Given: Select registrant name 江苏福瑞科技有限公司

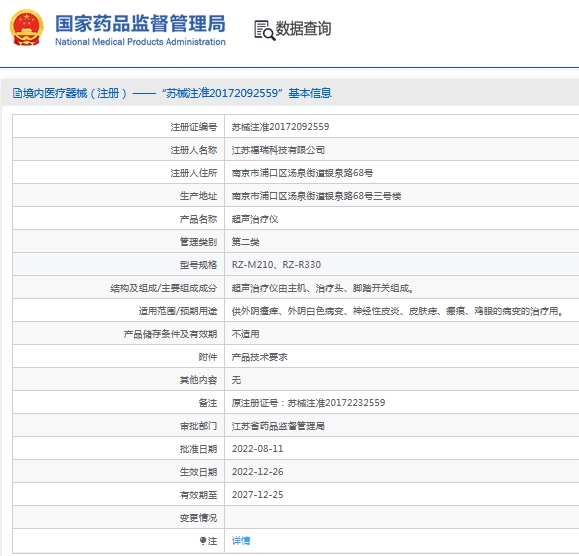Looking at the screenshot, I should [x=278, y=150].
